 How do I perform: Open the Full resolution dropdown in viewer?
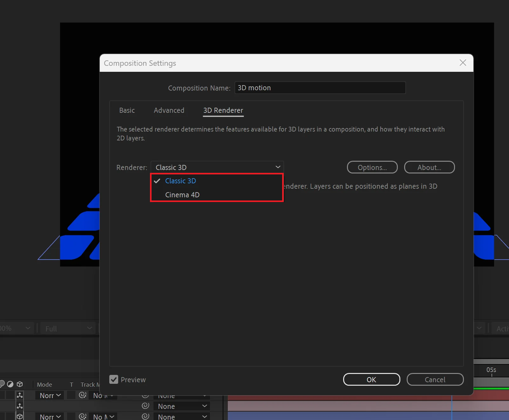click(x=68, y=328)
